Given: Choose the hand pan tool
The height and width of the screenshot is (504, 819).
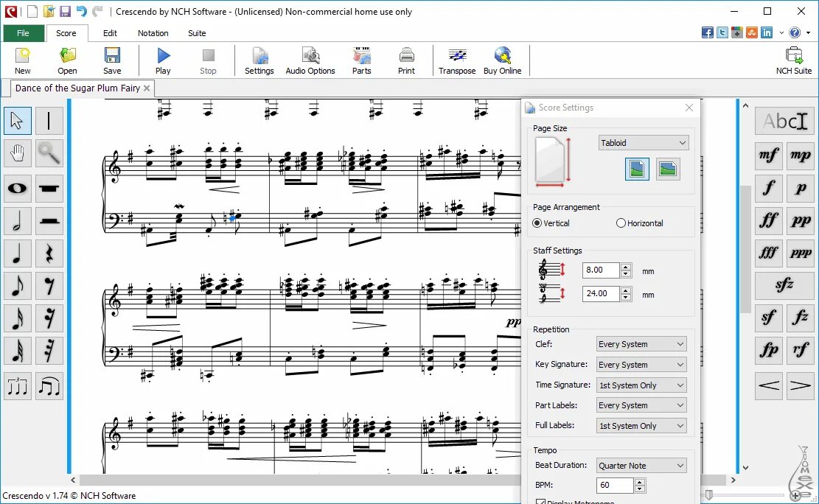Looking at the screenshot, I should [17, 153].
